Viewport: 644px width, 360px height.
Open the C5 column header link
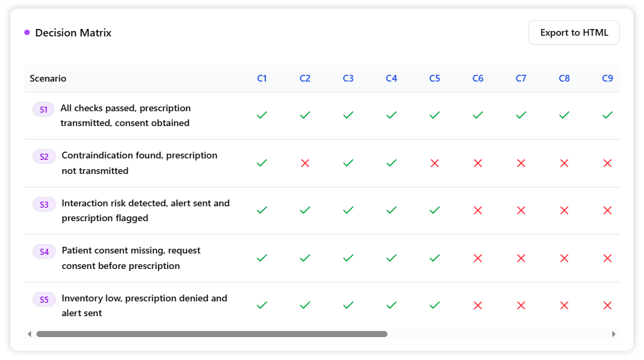[435, 78]
